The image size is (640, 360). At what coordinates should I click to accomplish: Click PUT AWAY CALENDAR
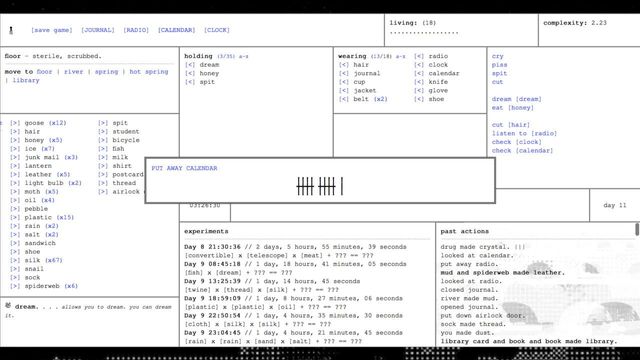[184, 168]
